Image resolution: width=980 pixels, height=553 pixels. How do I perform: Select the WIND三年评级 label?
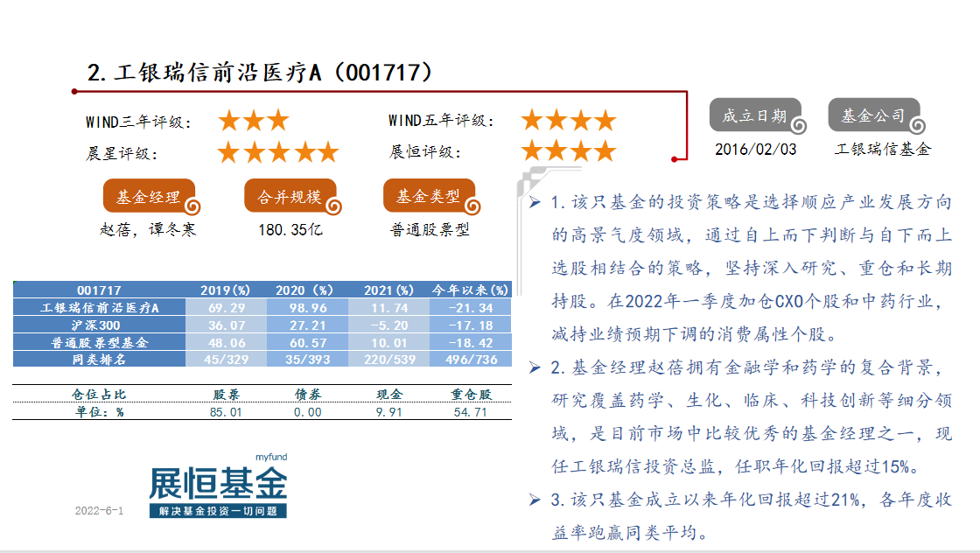tap(138, 122)
